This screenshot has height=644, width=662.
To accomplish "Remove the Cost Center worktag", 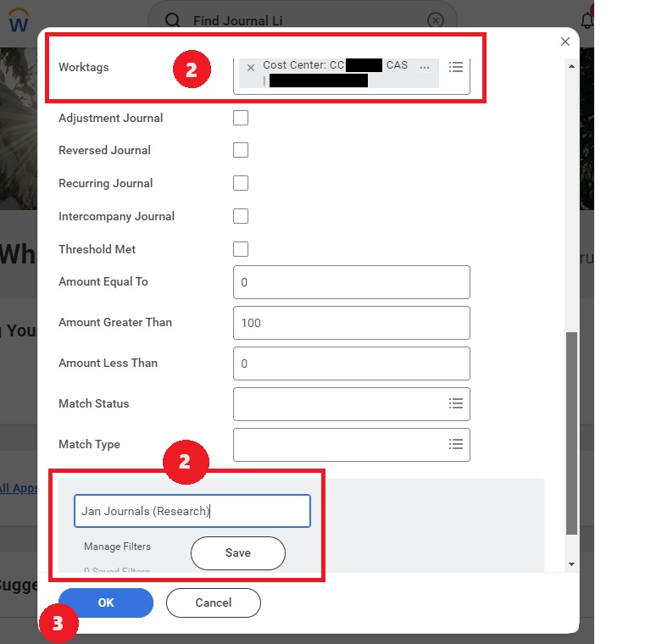I will point(251,68).
